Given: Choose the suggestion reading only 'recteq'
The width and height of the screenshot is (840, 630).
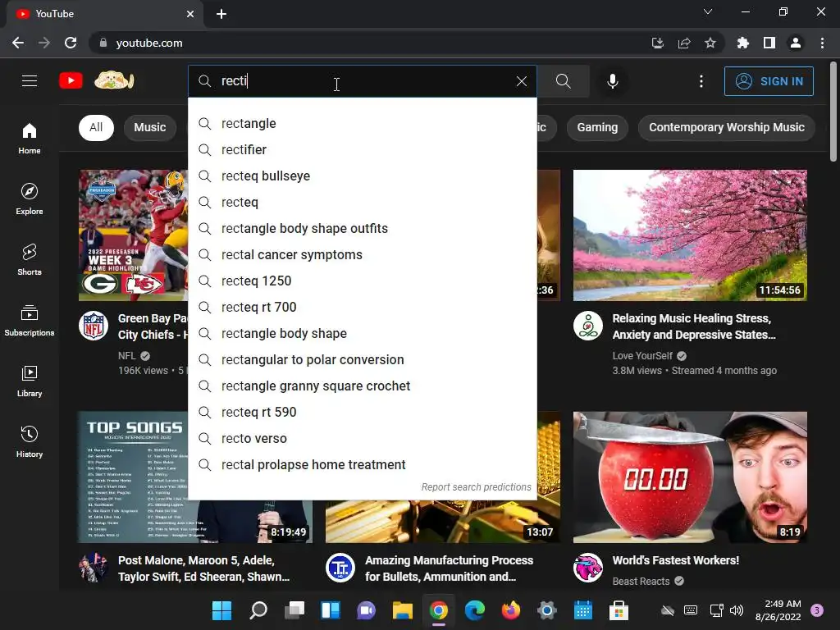Looking at the screenshot, I should (x=363, y=202).
